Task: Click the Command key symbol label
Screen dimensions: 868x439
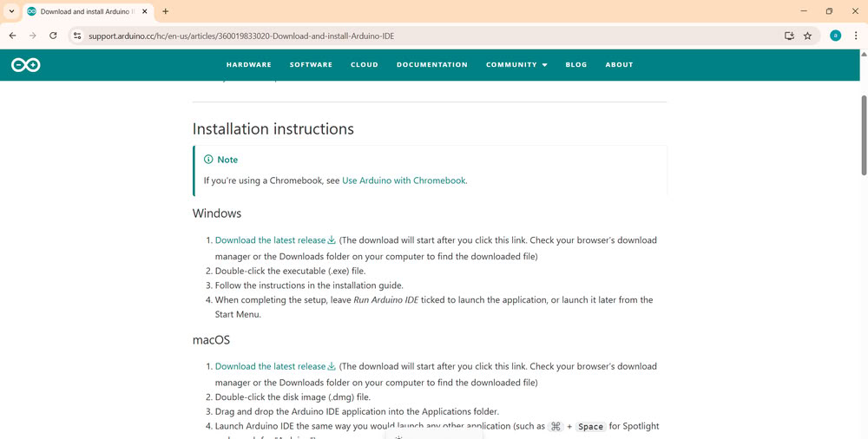Action: click(x=556, y=426)
